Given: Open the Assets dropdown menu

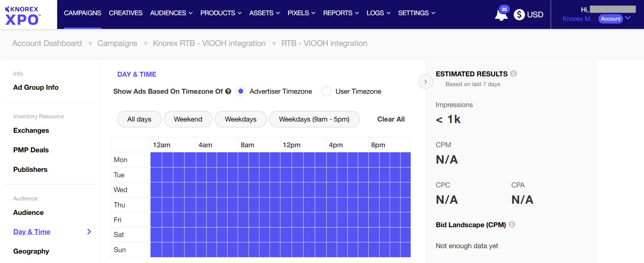Looking at the screenshot, I should pos(264,13).
